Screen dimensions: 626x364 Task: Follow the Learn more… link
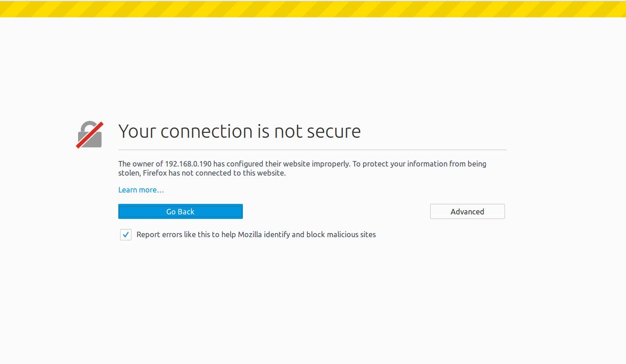tap(141, 190)
